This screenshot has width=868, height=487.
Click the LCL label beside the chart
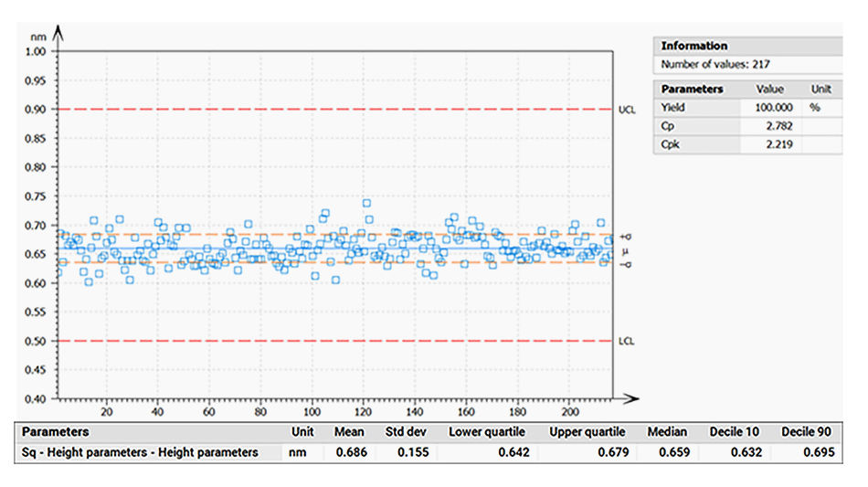coord(626,342)
